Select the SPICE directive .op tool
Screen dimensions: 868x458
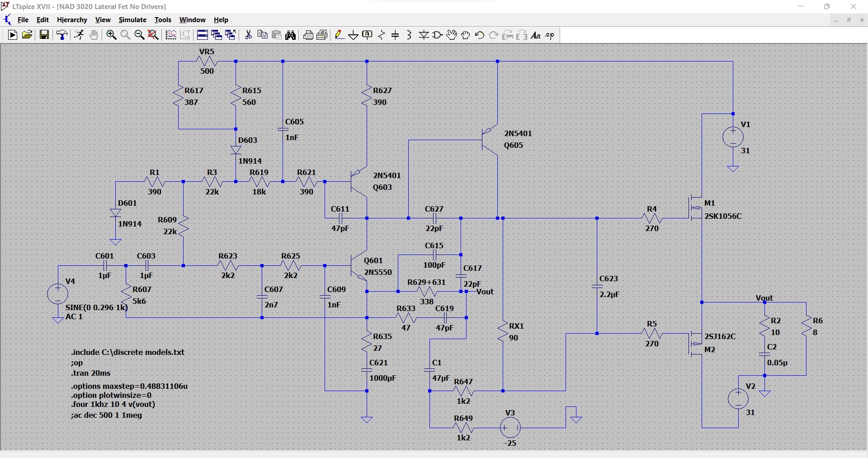[550, 35]
